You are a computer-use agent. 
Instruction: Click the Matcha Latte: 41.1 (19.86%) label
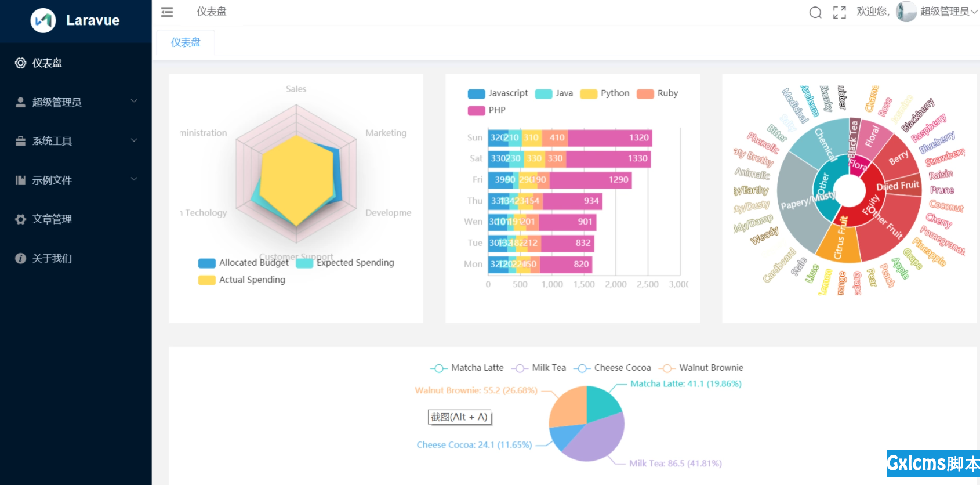point(686,384)
